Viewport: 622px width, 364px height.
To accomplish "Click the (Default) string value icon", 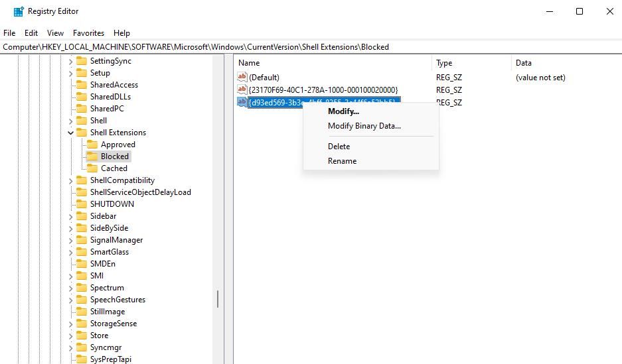I will (242, 76).
